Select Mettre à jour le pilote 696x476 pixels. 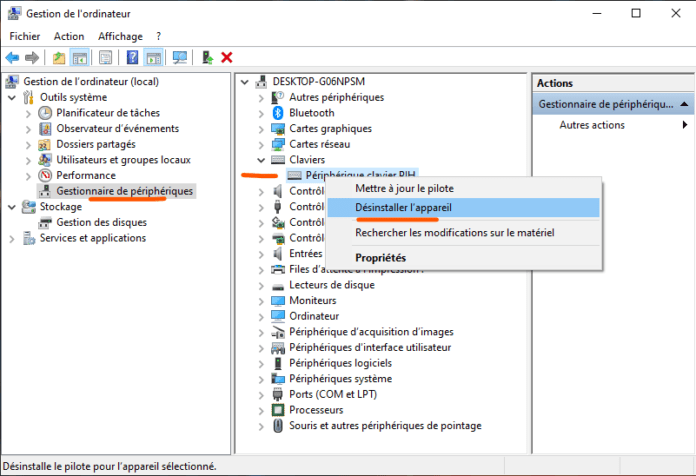tap(404, 187)
